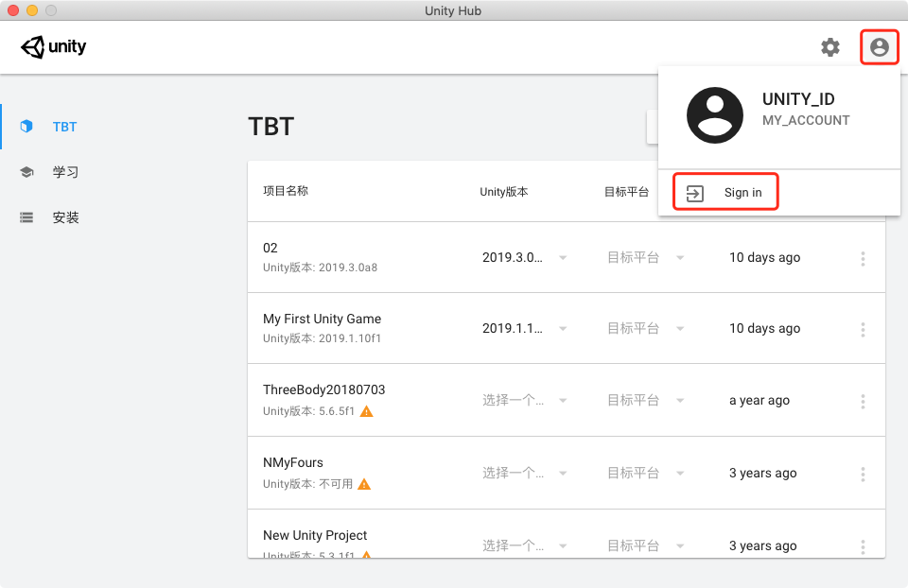This screenshot has height=588, width=908.
Task: Open the three-dot menu for My First Unity Game
Action: click(x=863, y=329)
